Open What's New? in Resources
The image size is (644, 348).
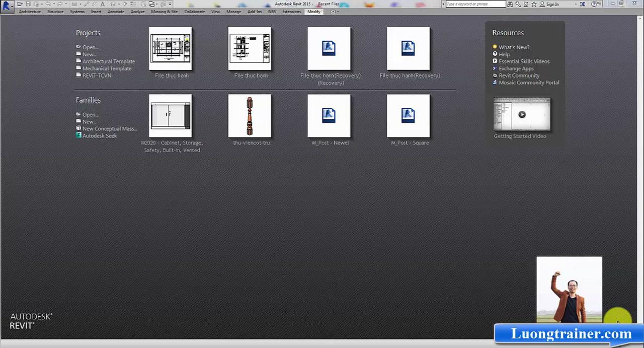[514, 47]
